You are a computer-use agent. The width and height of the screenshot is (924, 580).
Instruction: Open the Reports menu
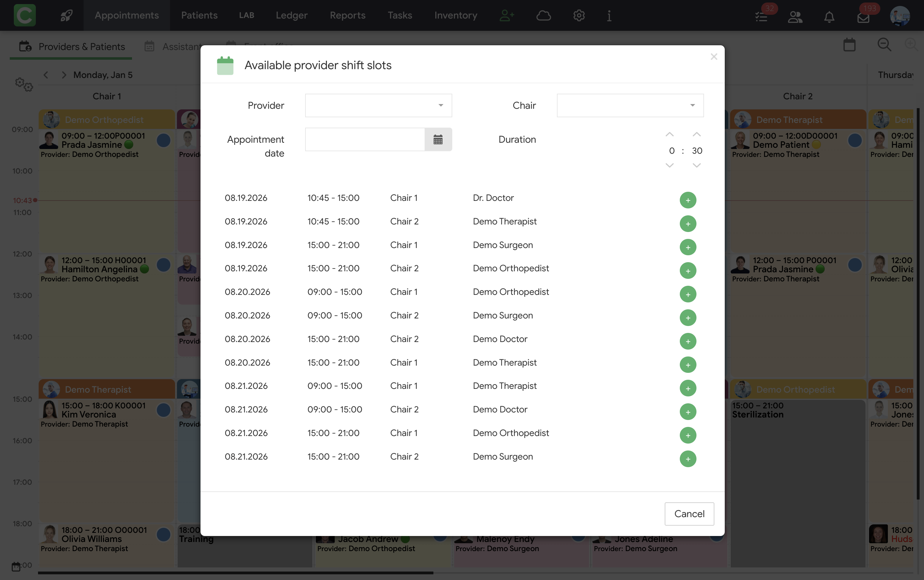point(348,15)
